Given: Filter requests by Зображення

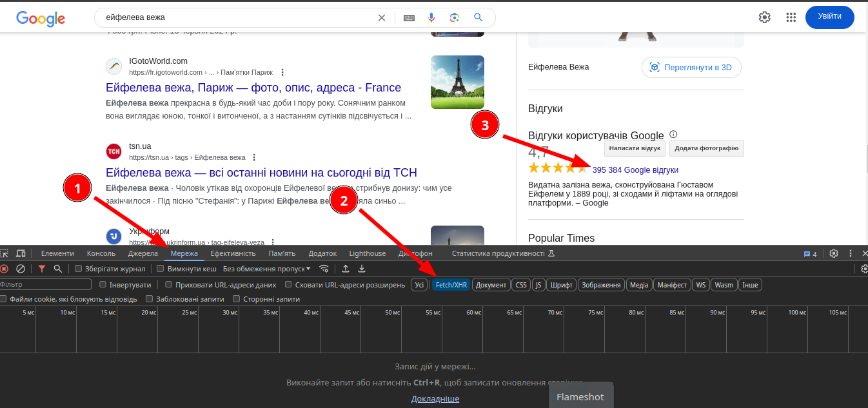Looking at the screenshot, I should click(602, 284).
